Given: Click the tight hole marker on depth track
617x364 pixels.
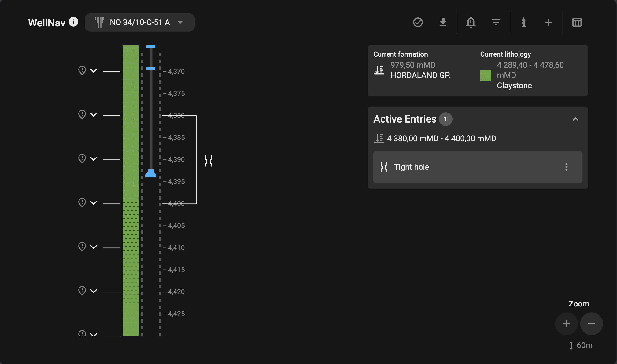Looking at the screenshot, I should (209, 161).
